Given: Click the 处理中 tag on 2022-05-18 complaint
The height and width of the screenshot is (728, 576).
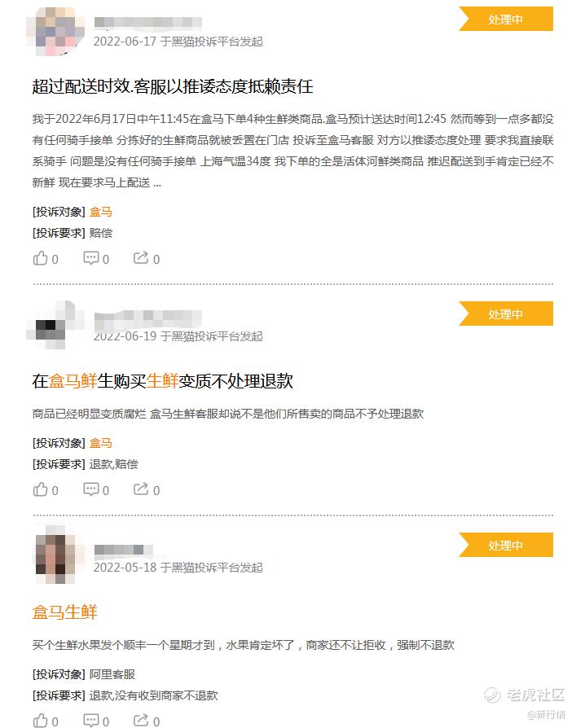Looking at the screenshot, I should (506, 545).
